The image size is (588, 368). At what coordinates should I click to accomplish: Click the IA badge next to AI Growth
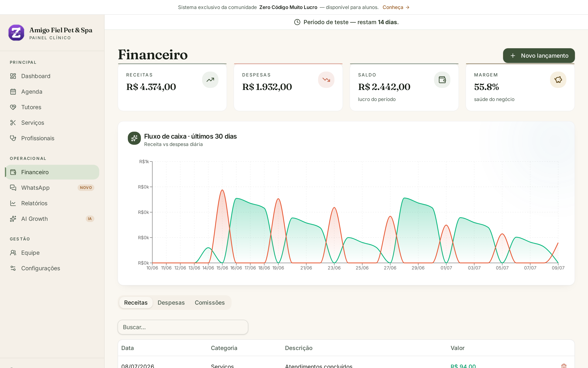click(x=90, y=219)
